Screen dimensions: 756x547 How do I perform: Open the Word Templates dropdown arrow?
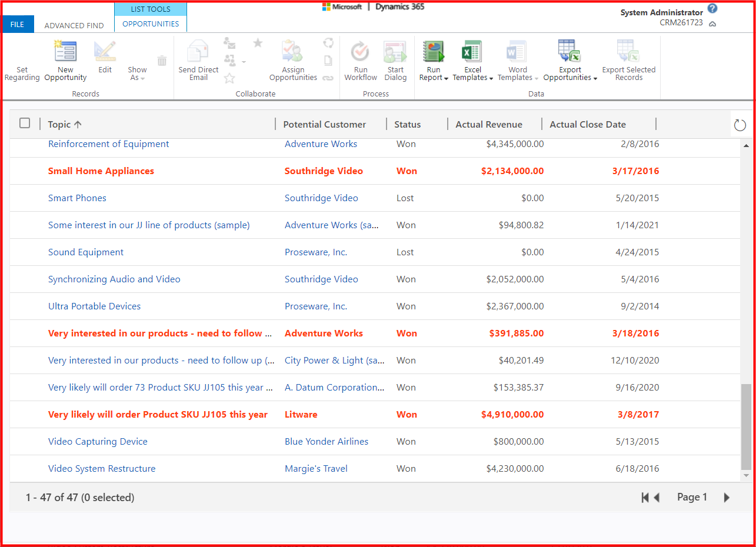click(536, 78)
